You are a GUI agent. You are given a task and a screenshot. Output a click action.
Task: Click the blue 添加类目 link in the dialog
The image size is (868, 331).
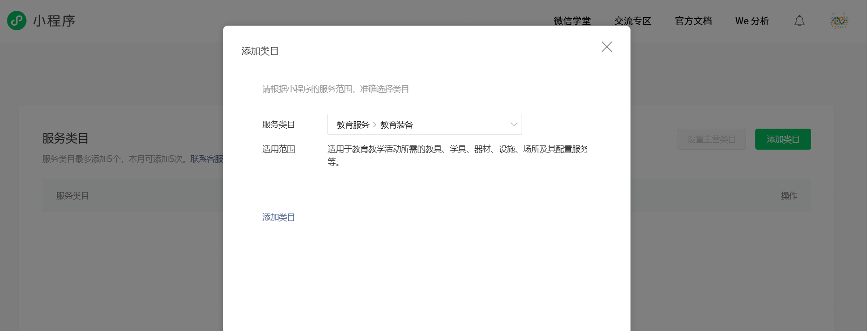click(278, 217)
